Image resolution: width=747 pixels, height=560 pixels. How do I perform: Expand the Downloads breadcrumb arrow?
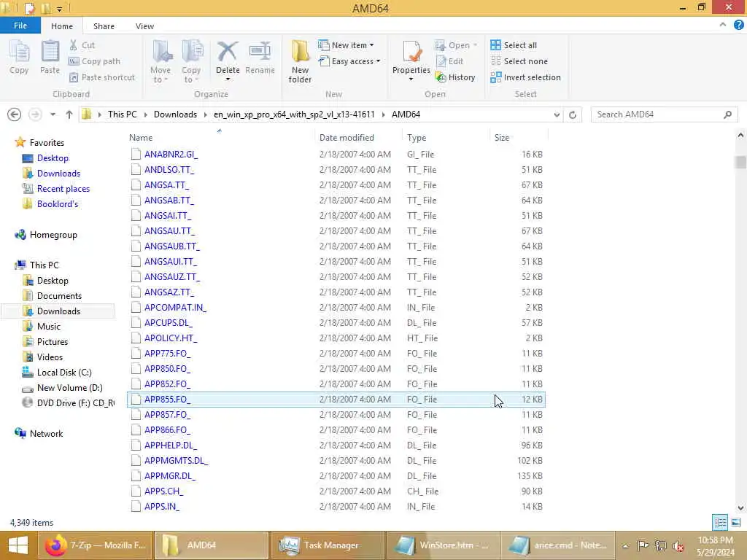[205, 114]
